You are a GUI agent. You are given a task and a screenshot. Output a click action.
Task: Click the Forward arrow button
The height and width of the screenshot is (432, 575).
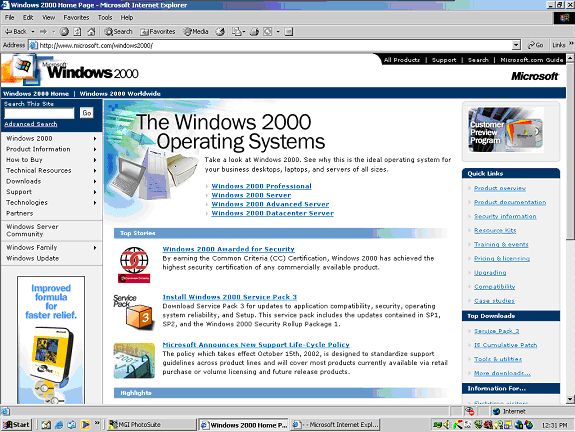click(44, 32)
